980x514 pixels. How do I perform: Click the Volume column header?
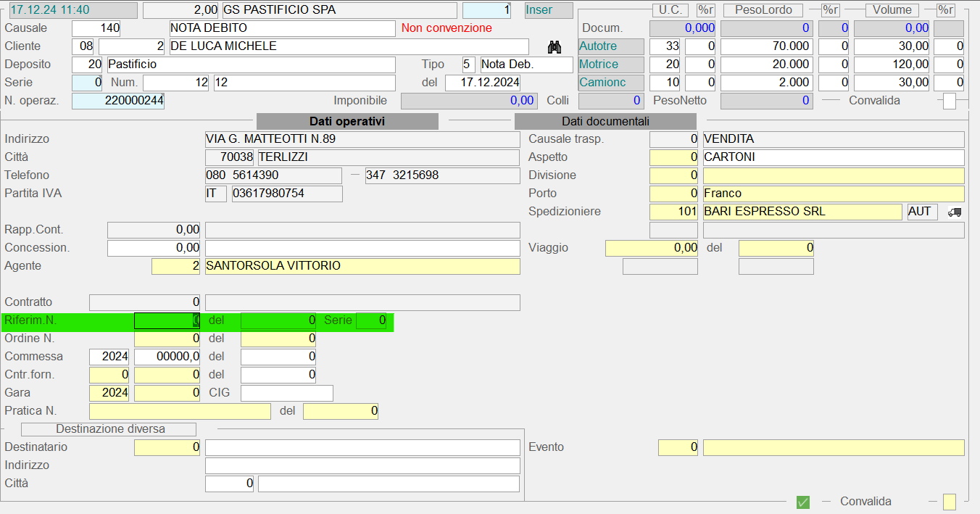click(892, 10)
